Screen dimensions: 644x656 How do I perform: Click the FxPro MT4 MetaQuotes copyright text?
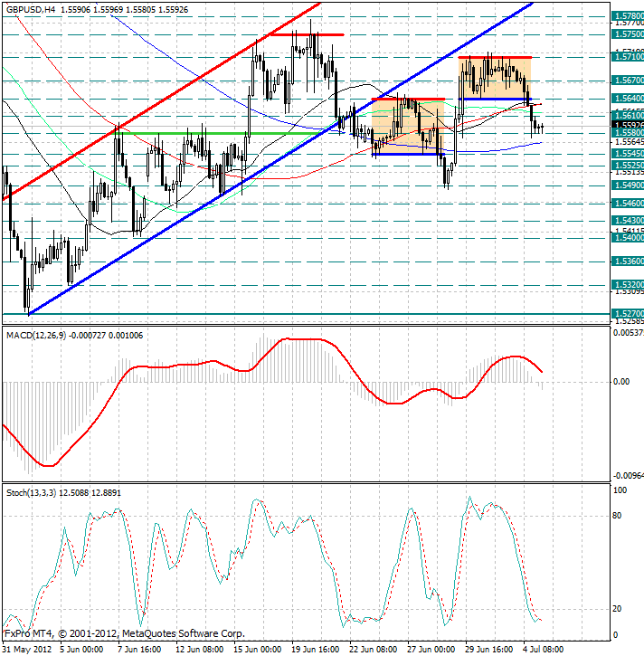(124, 633)
